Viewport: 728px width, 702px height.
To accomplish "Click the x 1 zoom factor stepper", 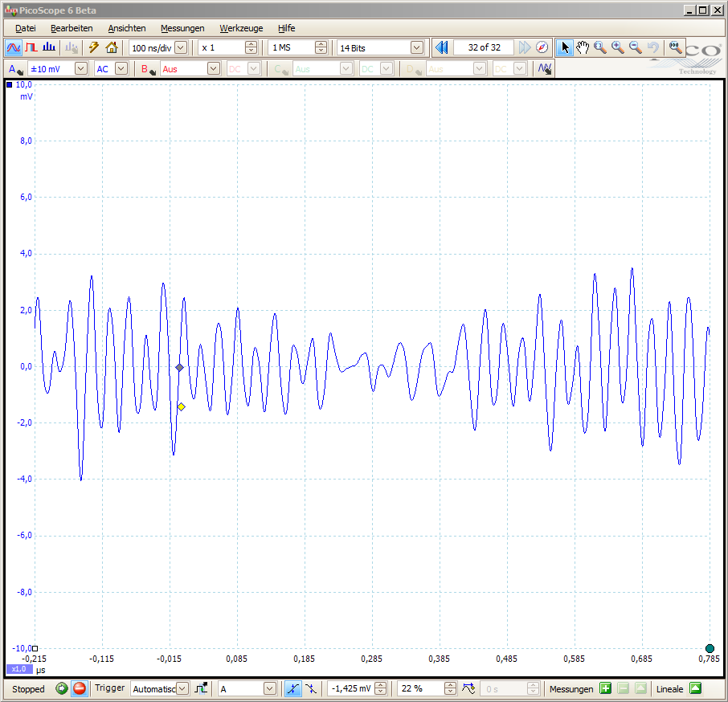I will 251,47.
